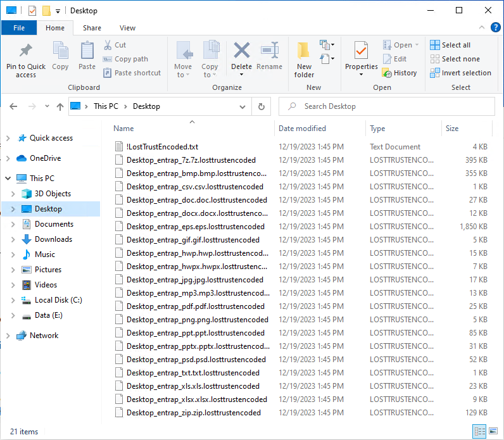
Task: Click the Edit ribbon button
Action: pos(395,59)
